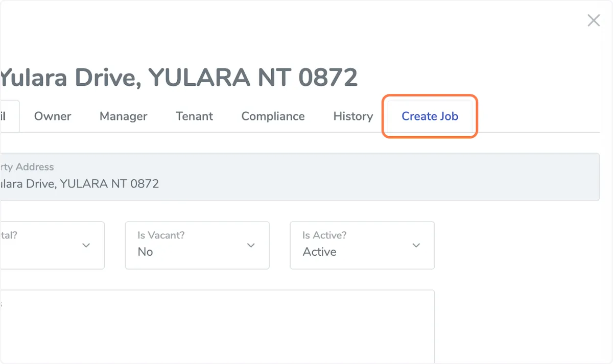
Task: Click the "Is Active?" field label
Action: pyautogui.click(x=324, y=235)
